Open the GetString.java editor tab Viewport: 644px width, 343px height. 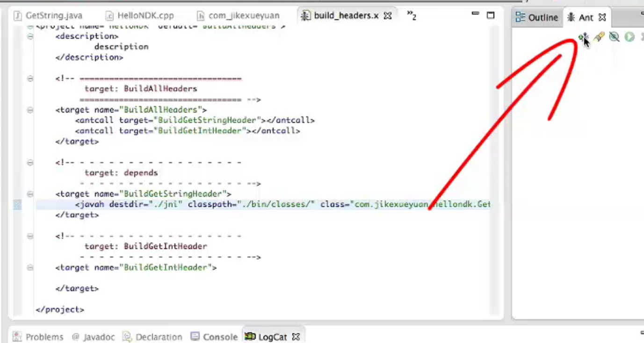(48, 15)
